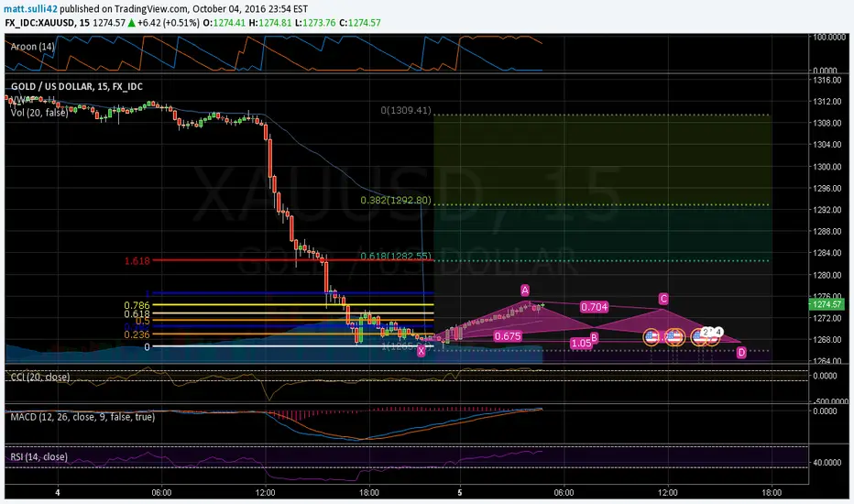This screenshot has width=854, height=504.
Task: Click the date 5 on time axis
Action: coord(460,493)
